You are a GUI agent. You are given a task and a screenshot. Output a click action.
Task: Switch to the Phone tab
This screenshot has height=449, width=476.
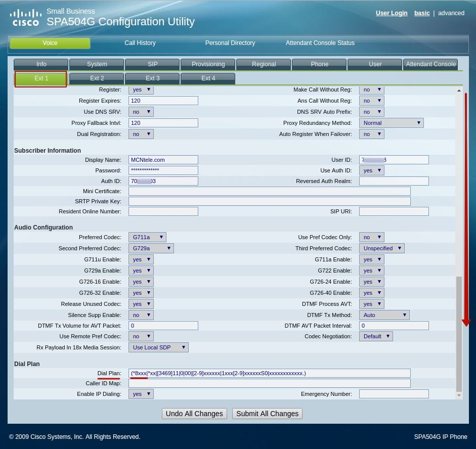[319, 64]
